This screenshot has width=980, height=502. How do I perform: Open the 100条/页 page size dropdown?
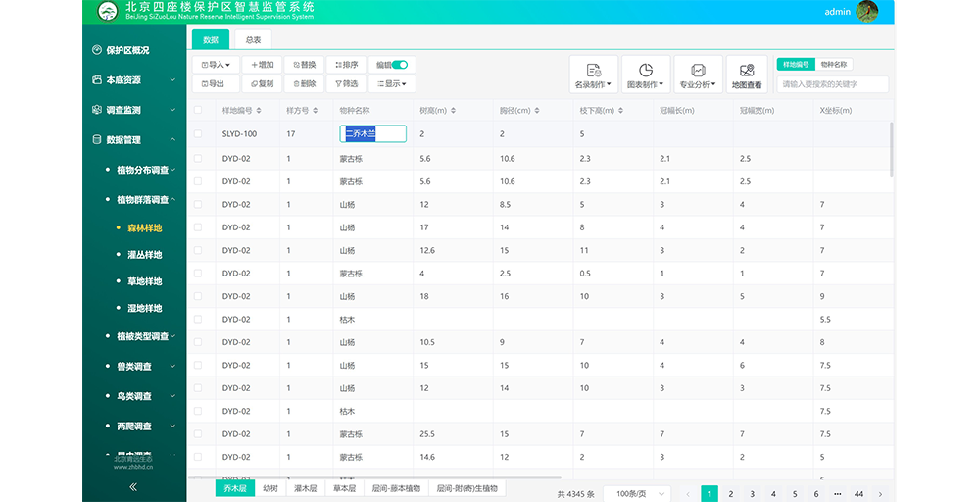[x=637, y=494]
